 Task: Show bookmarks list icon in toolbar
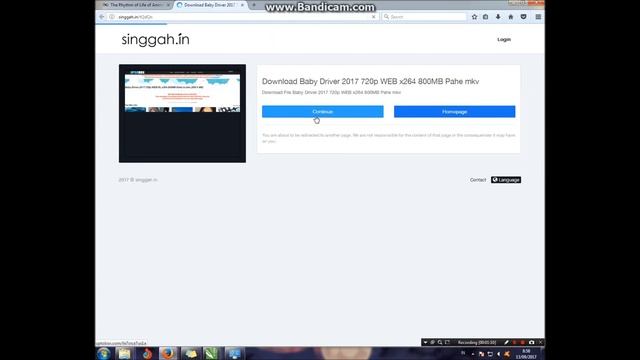click(x=486, y=17)
